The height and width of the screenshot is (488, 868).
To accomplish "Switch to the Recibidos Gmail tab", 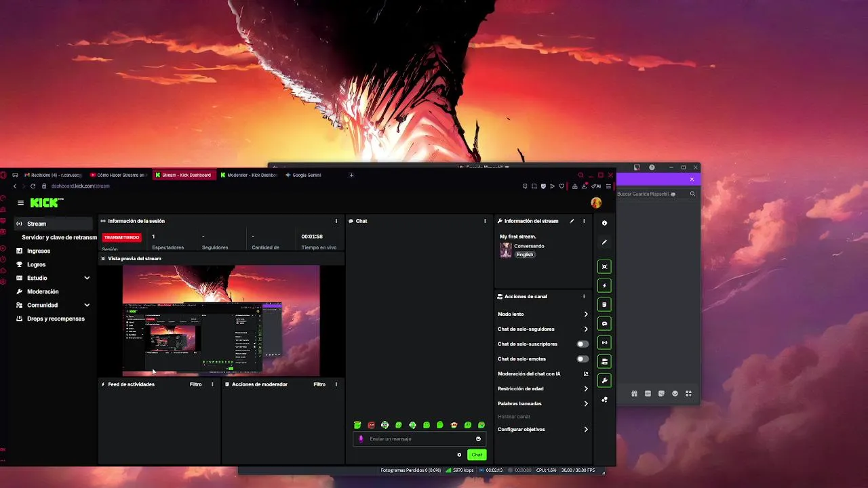I will click(53, 175).
